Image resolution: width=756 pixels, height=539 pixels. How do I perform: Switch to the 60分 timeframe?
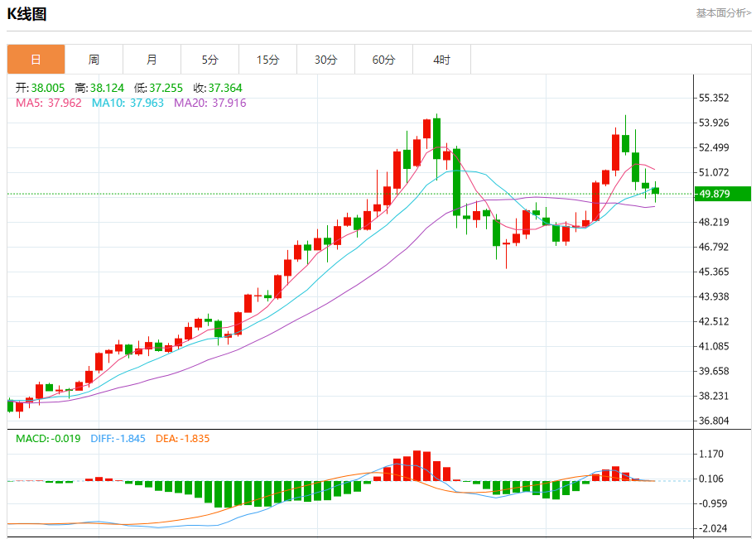click(x=383, y=60)
